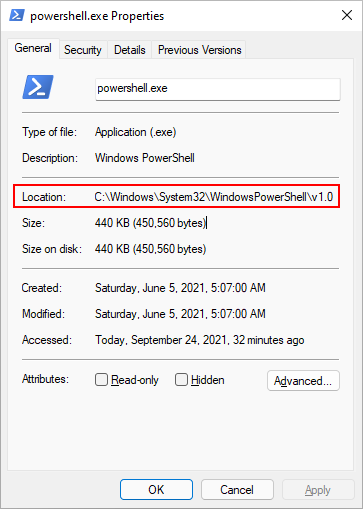Click the PowerShell icon in title bar
Screen dimensions: 363x509
pyautogui.click(x=16, y=15)
